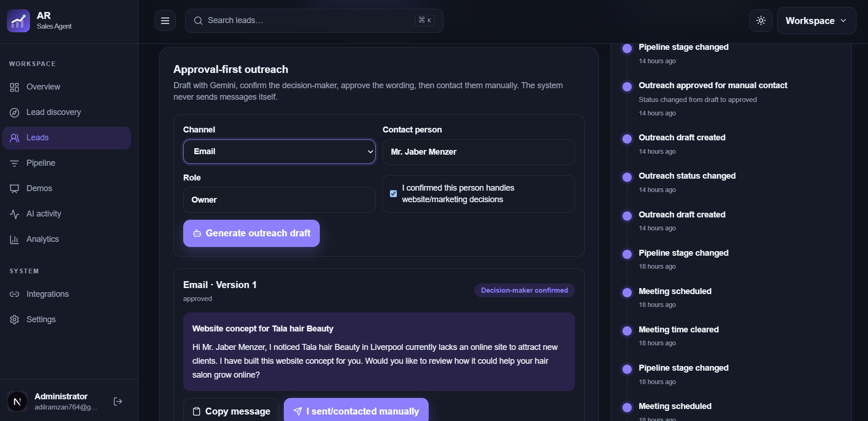
Task: Uncheck the decision-maker confirmation checkbox
Action: (393, 194)
